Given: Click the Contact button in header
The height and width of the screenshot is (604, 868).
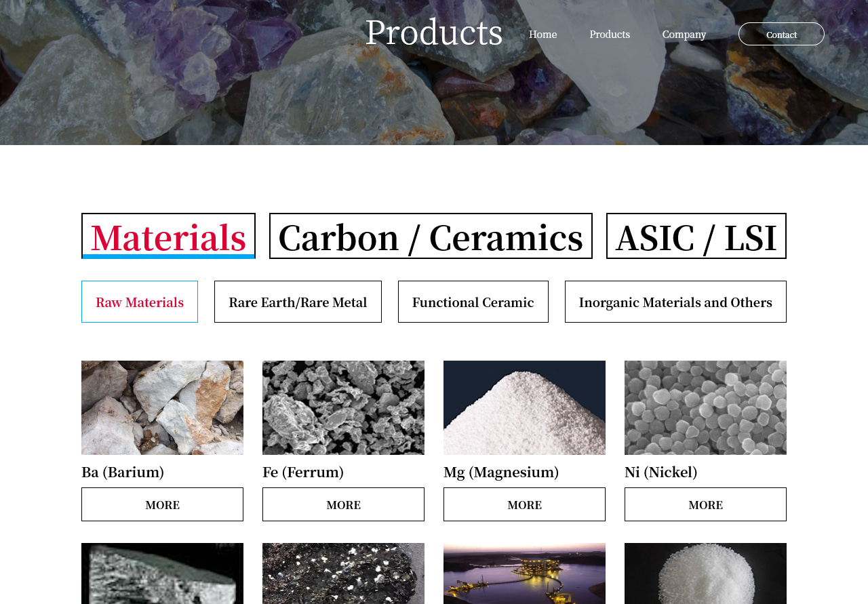Looking at the screenshot, I should (x=781, y=34).
